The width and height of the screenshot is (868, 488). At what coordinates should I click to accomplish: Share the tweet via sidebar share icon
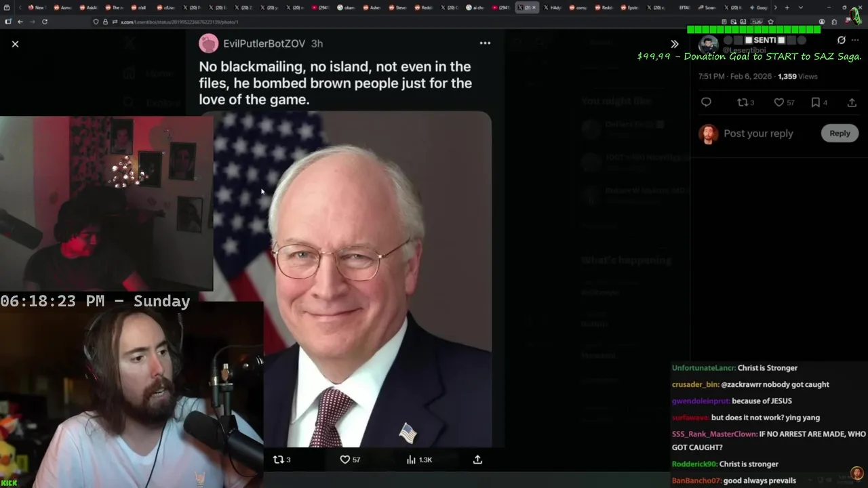click(x=852, y=102)
